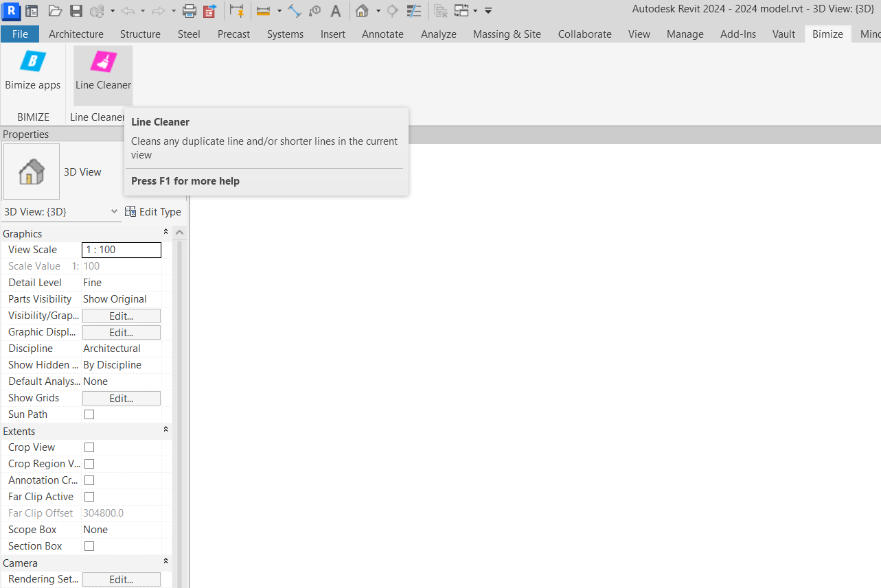Toggle the Crop Region Visible checkbox
The width and height of the screenshot is (881, 588).
(x=89, y=464)
